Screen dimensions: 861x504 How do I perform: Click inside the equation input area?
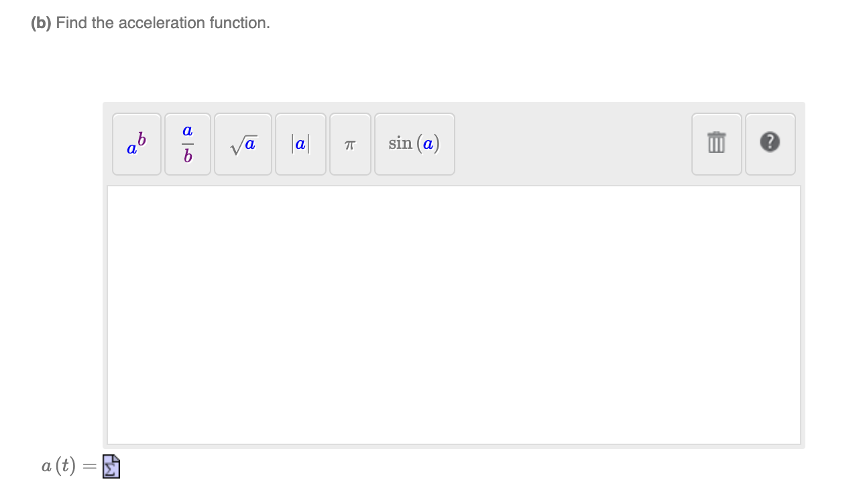pos(454,315)
